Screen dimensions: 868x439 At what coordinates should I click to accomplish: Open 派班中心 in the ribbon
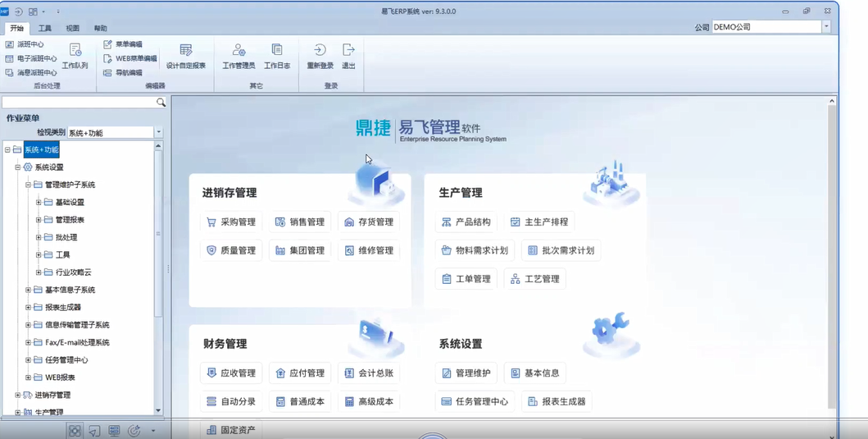25,44
